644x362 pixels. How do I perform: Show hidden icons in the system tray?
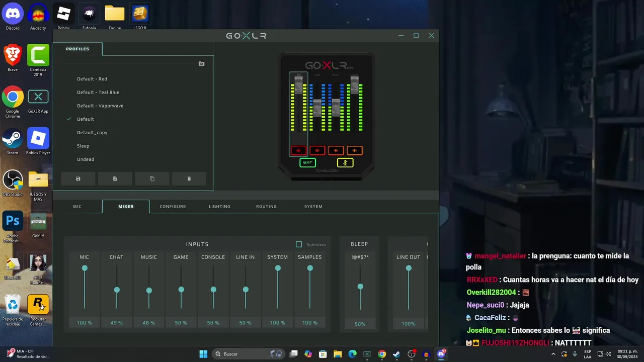click(553, 354)
